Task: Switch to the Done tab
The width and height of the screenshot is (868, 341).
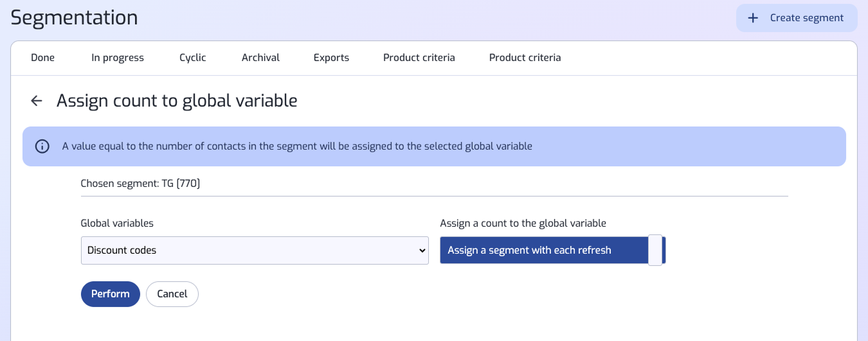Action: (43, 58)
